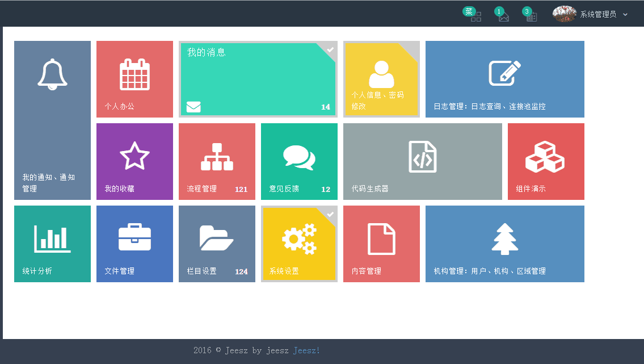Open the 代码生成器 (code generator) tile
644x364 pixels.
click(x=422, y=161)
